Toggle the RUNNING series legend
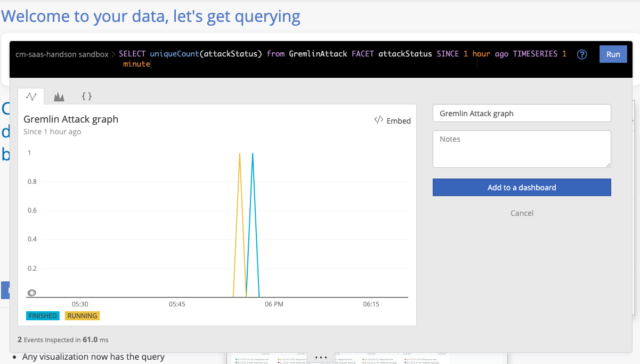Image resolution: width=640 pixels, height=364 pixels. [82, 315]
